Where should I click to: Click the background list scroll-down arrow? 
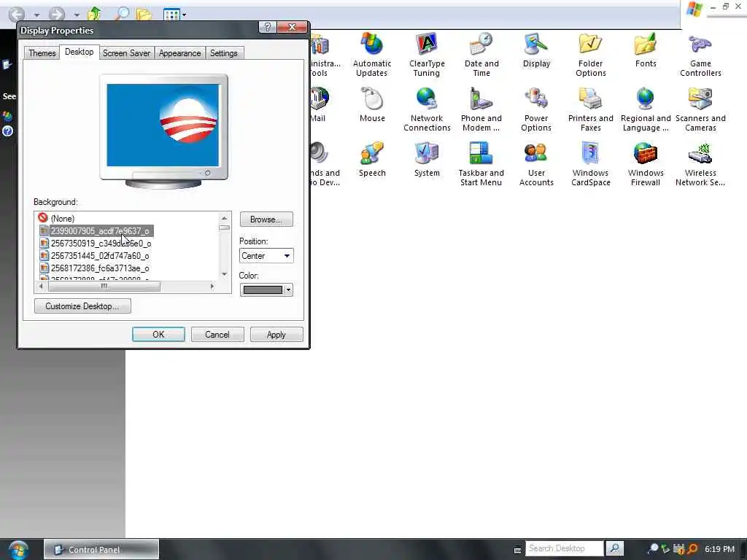point(225,274)
